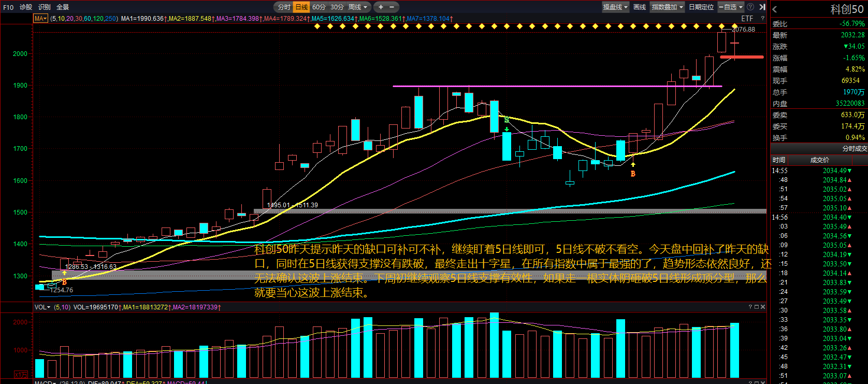Select the 1254.76 low price label
868x384 pixels.
[x=62, y=290]
